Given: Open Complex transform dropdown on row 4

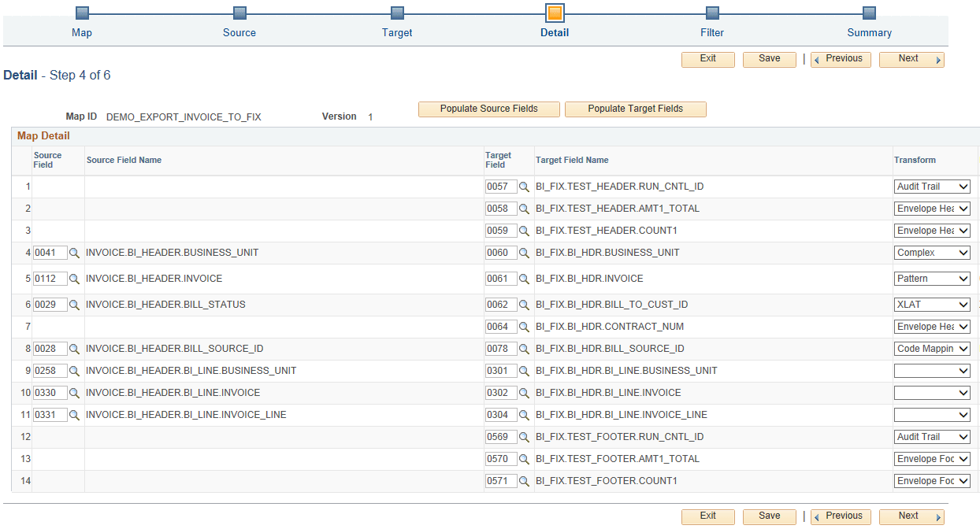Looking at the screenshot, I should point(932,253).
